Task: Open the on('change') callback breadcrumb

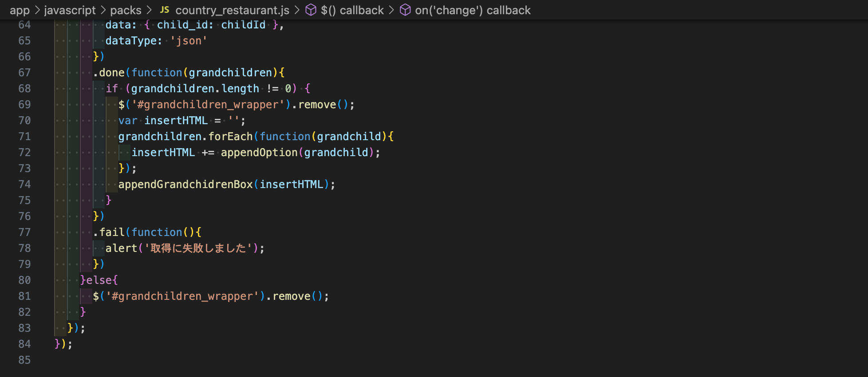Action: 473,10
